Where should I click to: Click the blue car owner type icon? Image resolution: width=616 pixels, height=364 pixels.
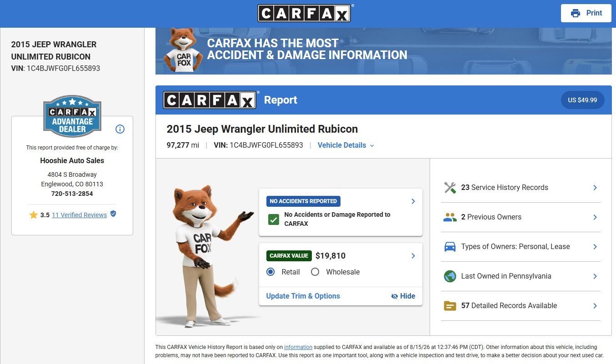(450, 247)
